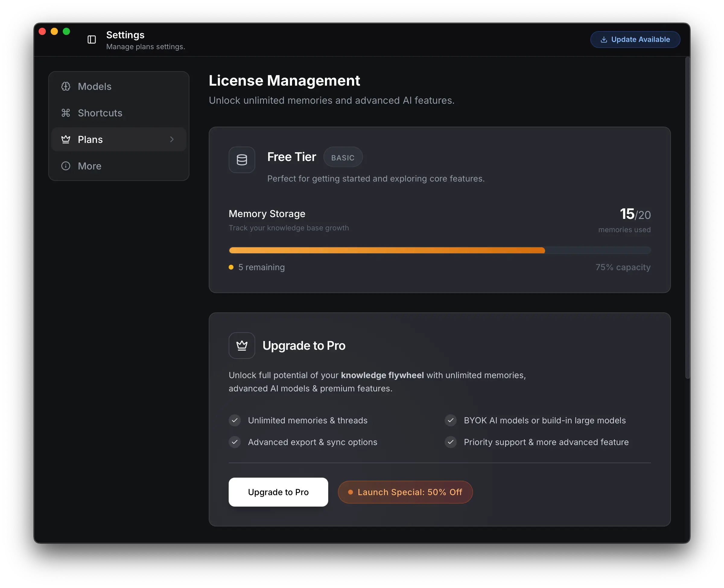Click the command-key icon beside Shortcuts

pos(66,113)
